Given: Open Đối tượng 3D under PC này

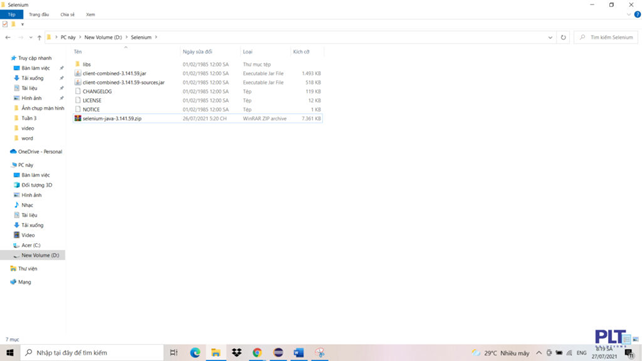Looking at the screenshot, I should [36, 185].
